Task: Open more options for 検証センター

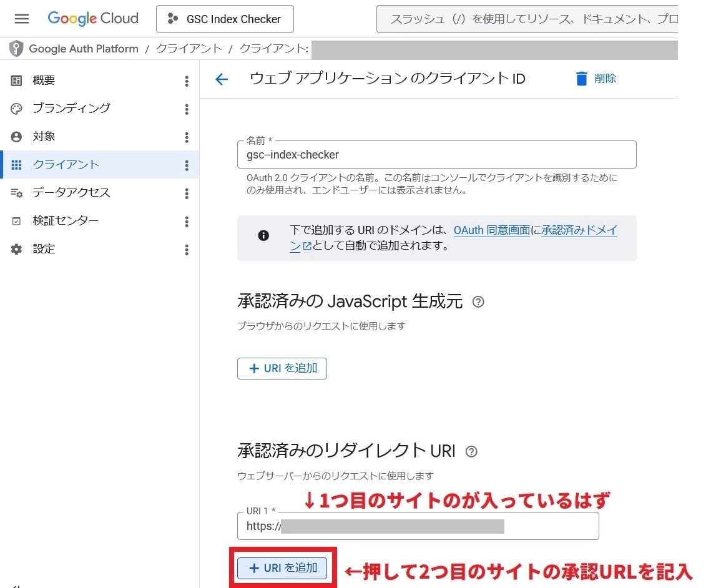Action: (x=187, y=222)
